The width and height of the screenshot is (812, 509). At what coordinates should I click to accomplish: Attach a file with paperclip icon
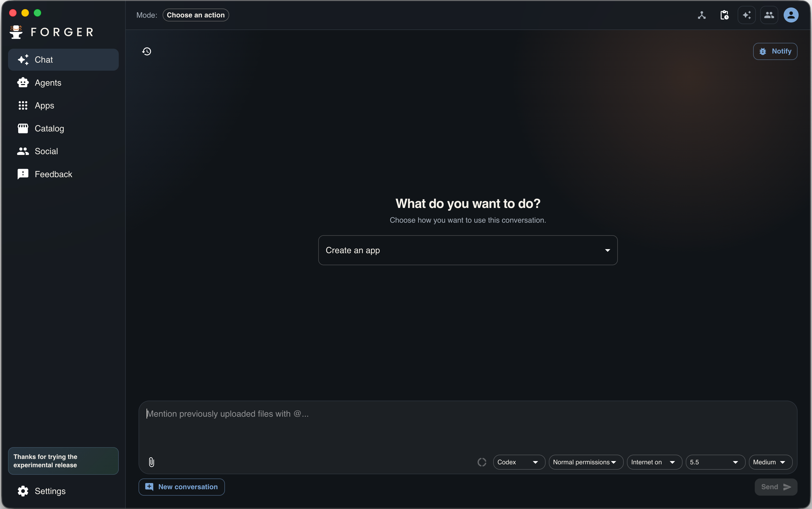(151, 462)
